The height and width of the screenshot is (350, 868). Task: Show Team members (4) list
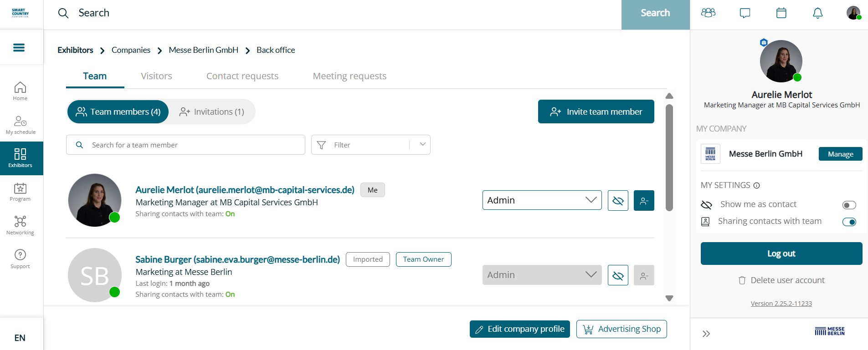(x=118, y=112)
